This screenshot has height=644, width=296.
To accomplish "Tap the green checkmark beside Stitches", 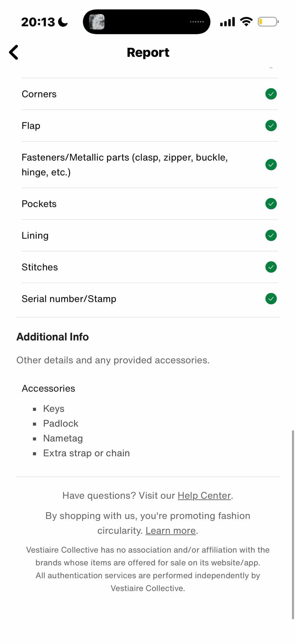I will coord(271,267).
